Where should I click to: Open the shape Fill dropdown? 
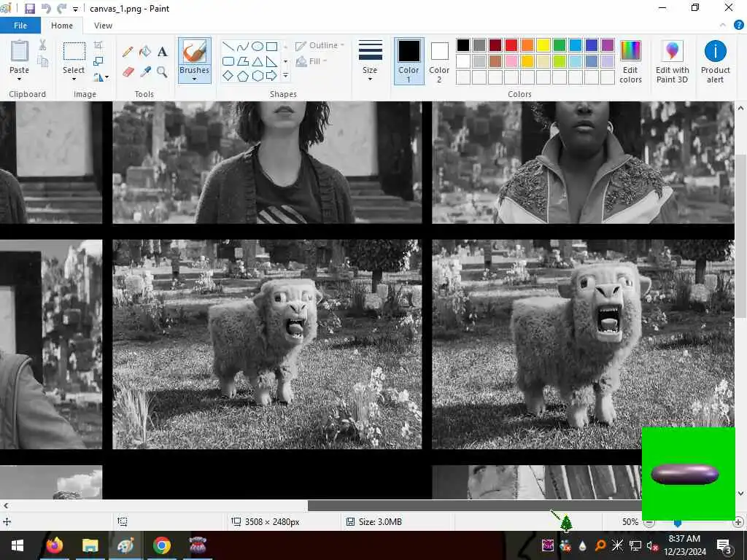[x=311, y=61]
